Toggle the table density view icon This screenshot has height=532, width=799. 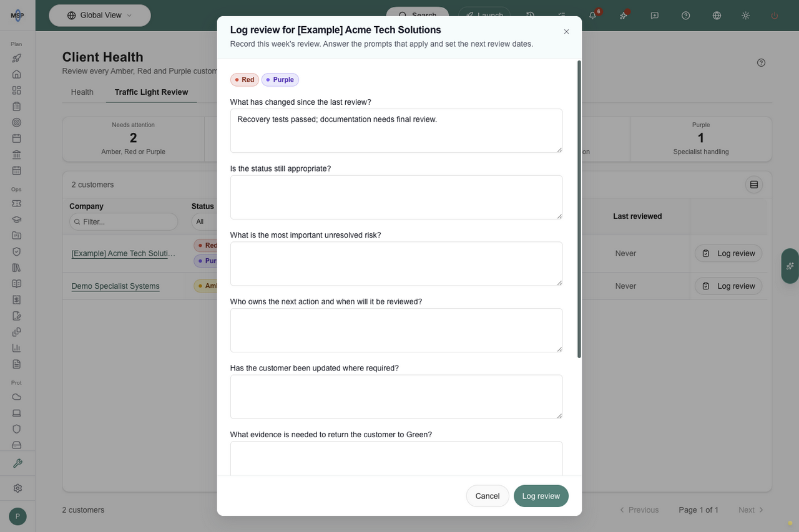pyautogui.click(x=754, y=185)
